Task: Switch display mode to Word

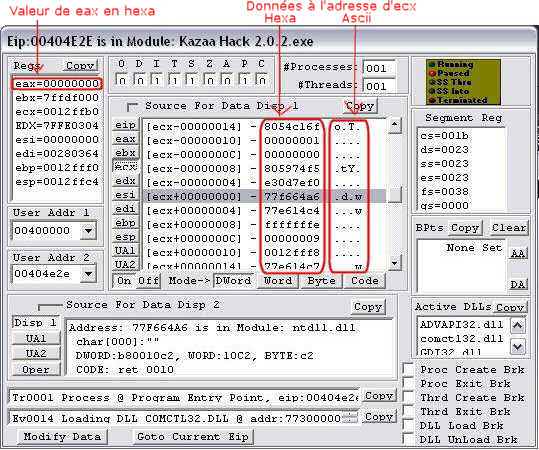Action: coord(278,281)
